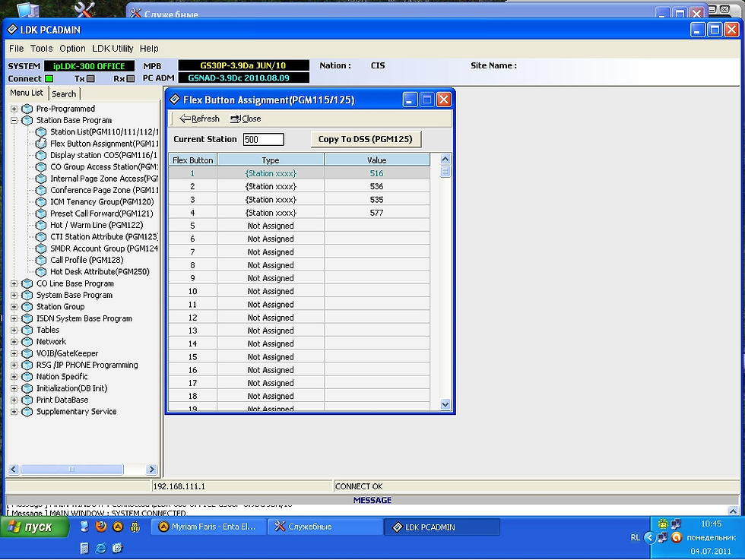The height and width of the screenshot is (560, 745).
Task: Click Internet Explorer icon in quick launch
Action: coord(101,548)
